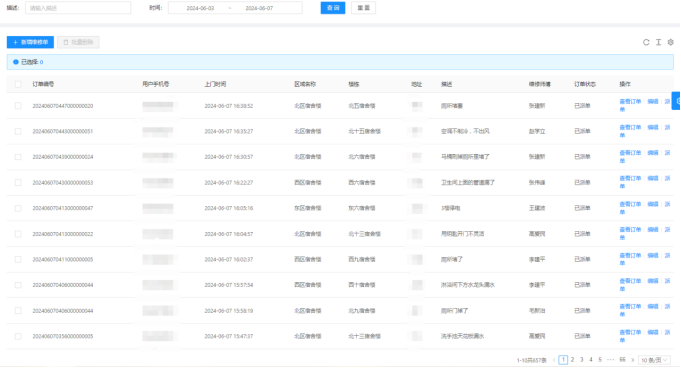
Task: Click repairman name 王建波
Action: (537, 209)
